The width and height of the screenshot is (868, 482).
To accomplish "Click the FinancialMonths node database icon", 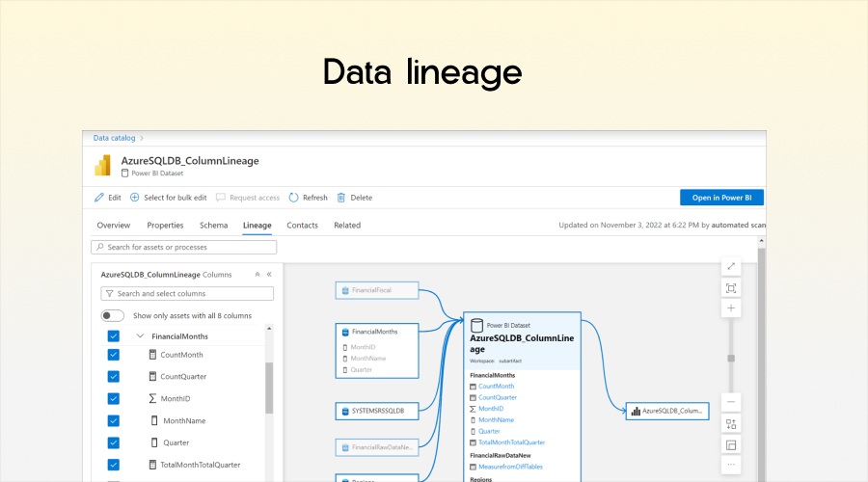I will [345, 332].
